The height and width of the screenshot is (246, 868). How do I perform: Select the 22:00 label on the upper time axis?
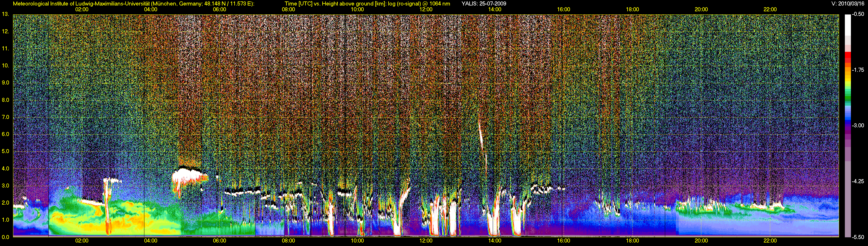pyautogui.click(x=770, y=10)
